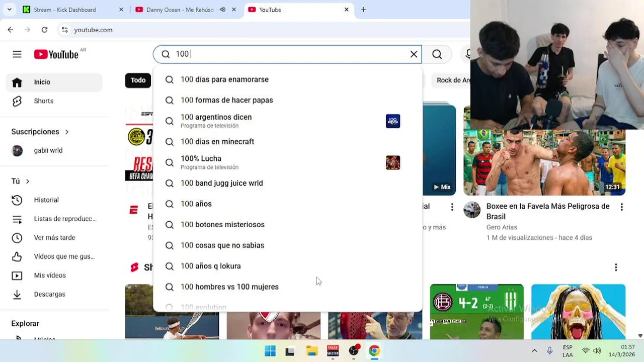Viewport: 644px width, 362px height.
Task: Mute the Danny Ocean tab audio icon
Action: tap(222, 10)
